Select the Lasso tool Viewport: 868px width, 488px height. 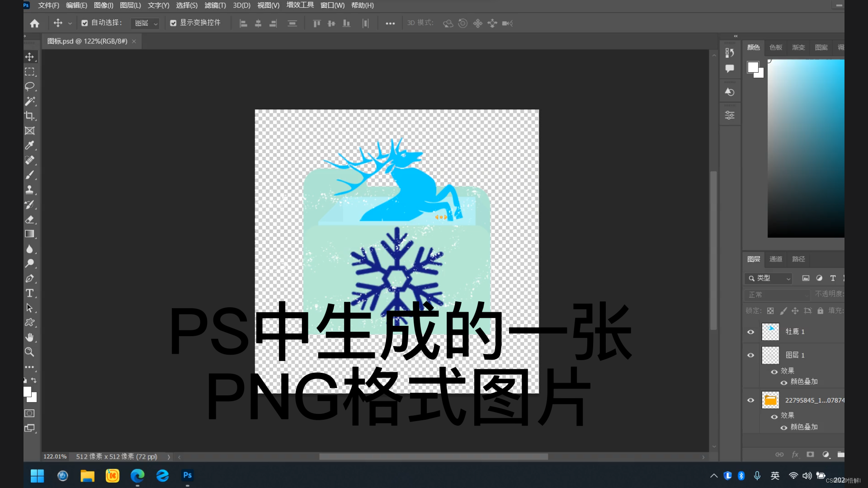click(x=30, y=86)
